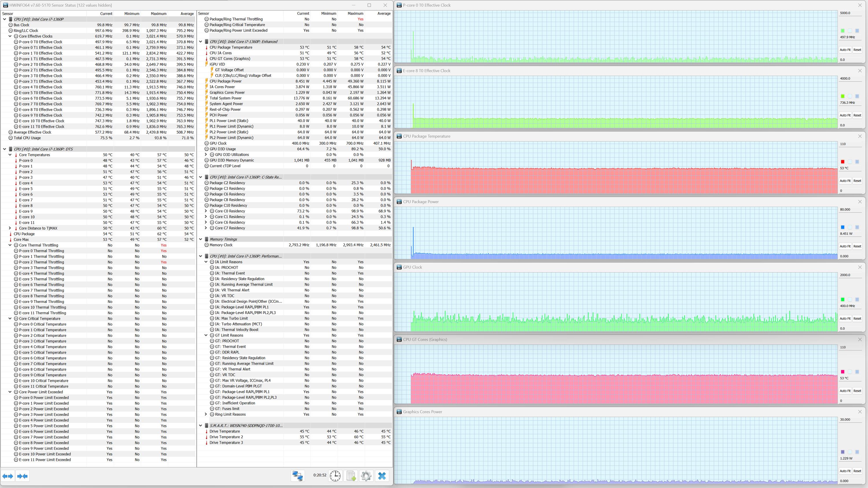This screenshot has height=488, width=868.
Task: Click the expand columns arrows button
Action: (8, 476)
